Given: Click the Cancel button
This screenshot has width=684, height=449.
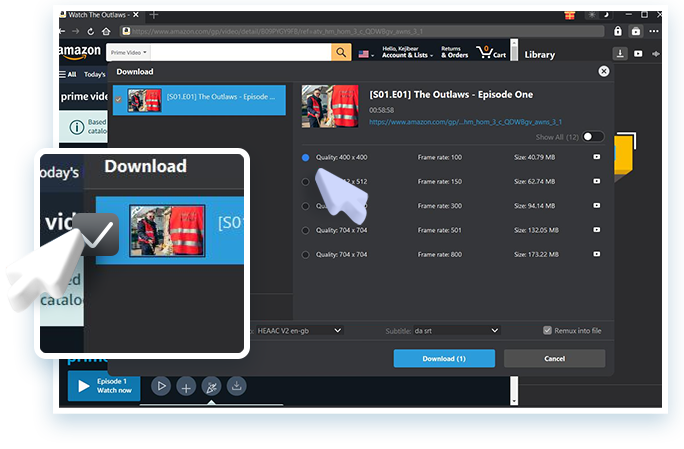Looking at the screenshot, I should (554, 358).
